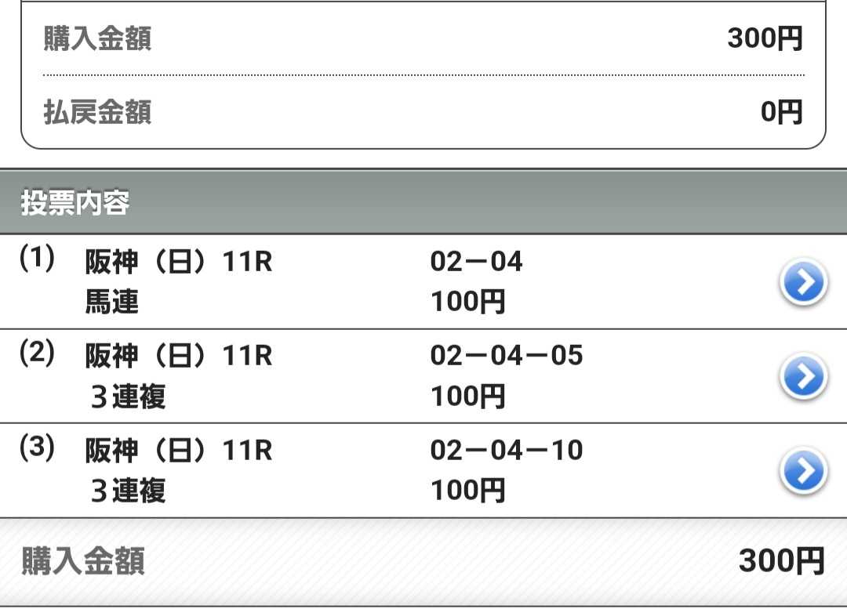Tap the 300円 total at the bottom

781,561
